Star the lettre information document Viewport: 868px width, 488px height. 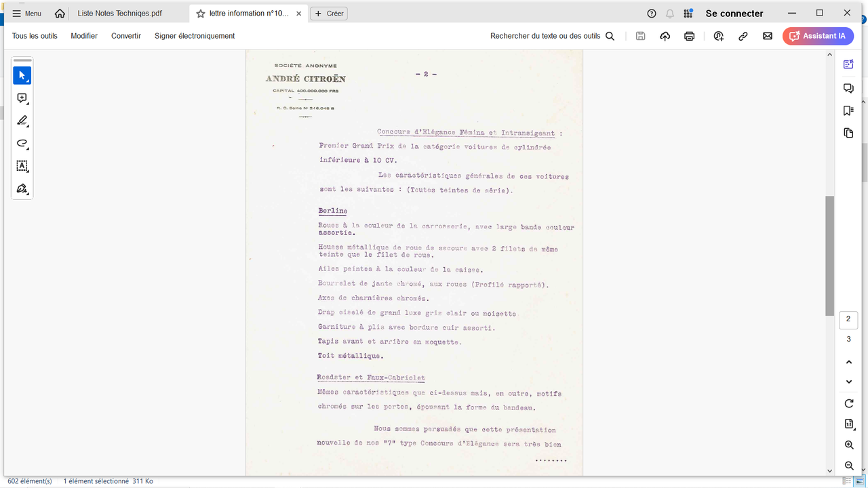(200, 14)
